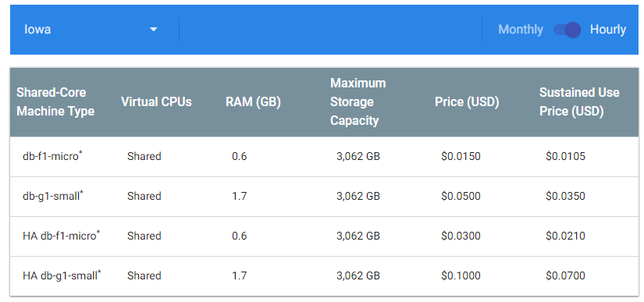Select the HA db-f1-micro row
Screen dimensions: 644x302
[x=325, y=236]
